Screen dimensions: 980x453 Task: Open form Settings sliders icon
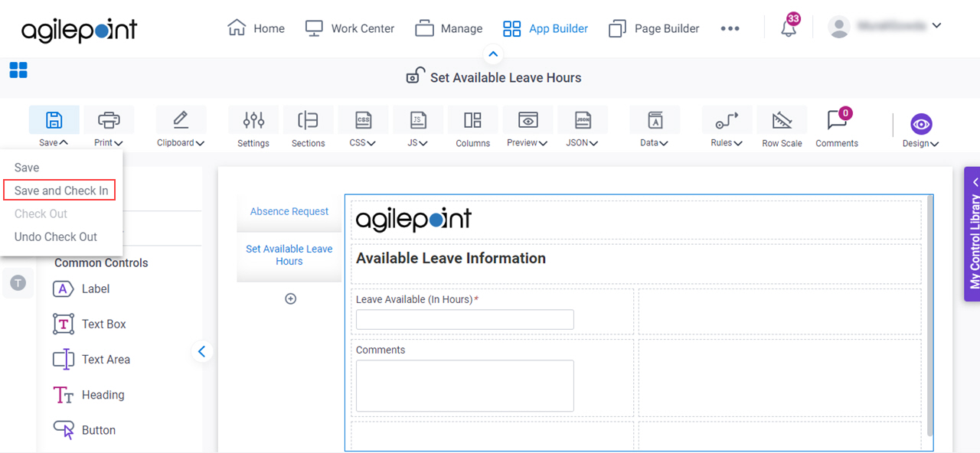click(x=253, y=120)
